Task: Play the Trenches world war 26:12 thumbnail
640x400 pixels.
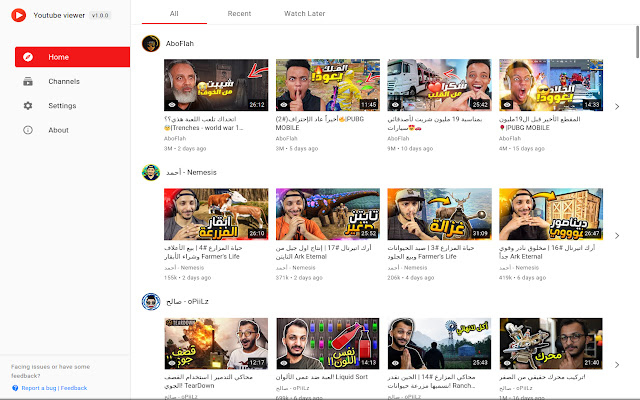Action: tap(216, 85)
